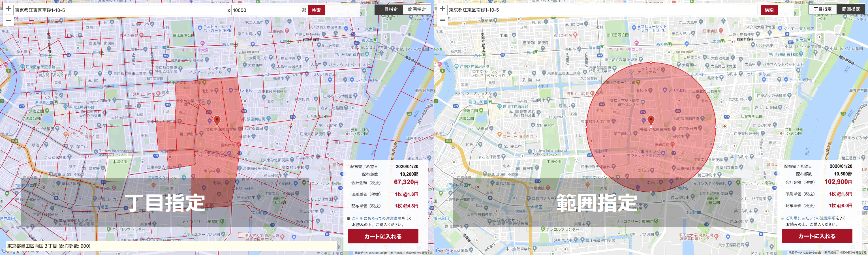This screenshot has width=868, height=255.
Task: Click 検索 button next to 部 label
Action: point(316,10)
